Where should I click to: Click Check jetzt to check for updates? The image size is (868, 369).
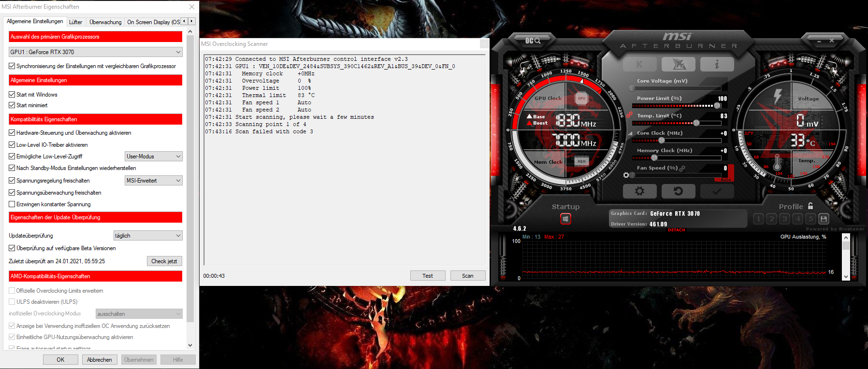pos(164,261)
